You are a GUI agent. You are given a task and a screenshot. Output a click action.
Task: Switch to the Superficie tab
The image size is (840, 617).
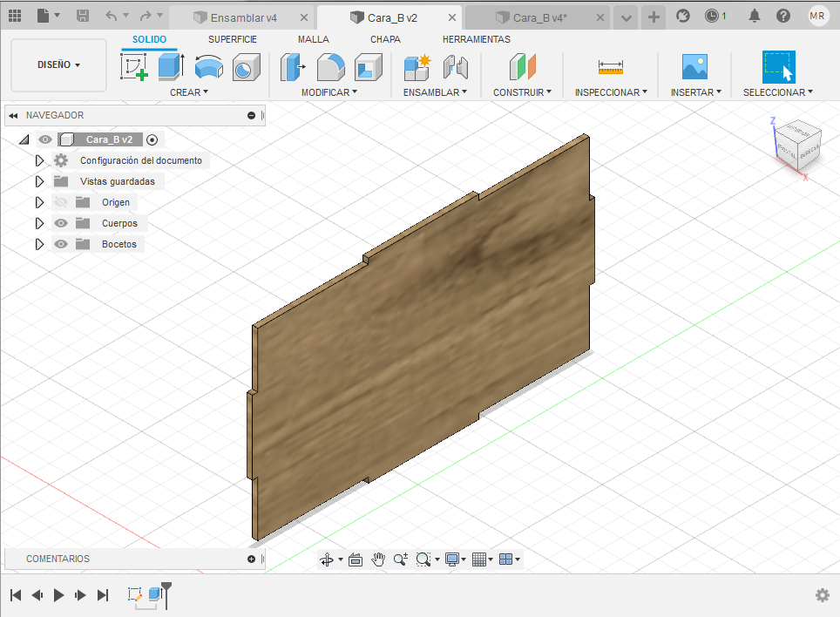click(233, 39)
